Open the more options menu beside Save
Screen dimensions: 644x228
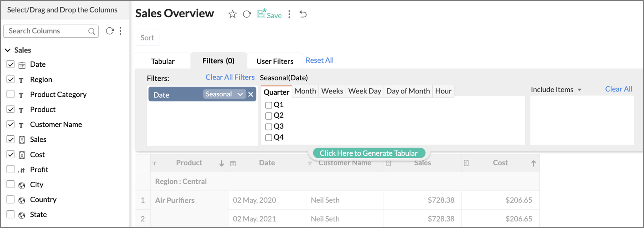tap(289, 14)
